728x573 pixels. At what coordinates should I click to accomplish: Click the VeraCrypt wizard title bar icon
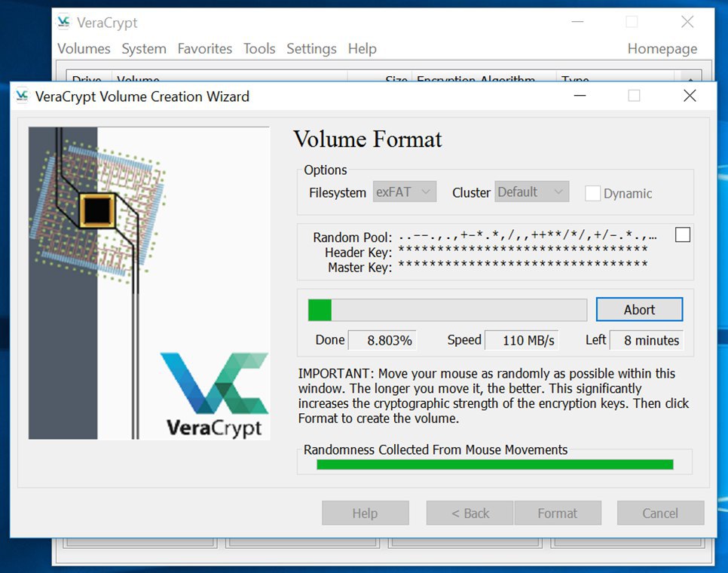(x=22, y=96)
